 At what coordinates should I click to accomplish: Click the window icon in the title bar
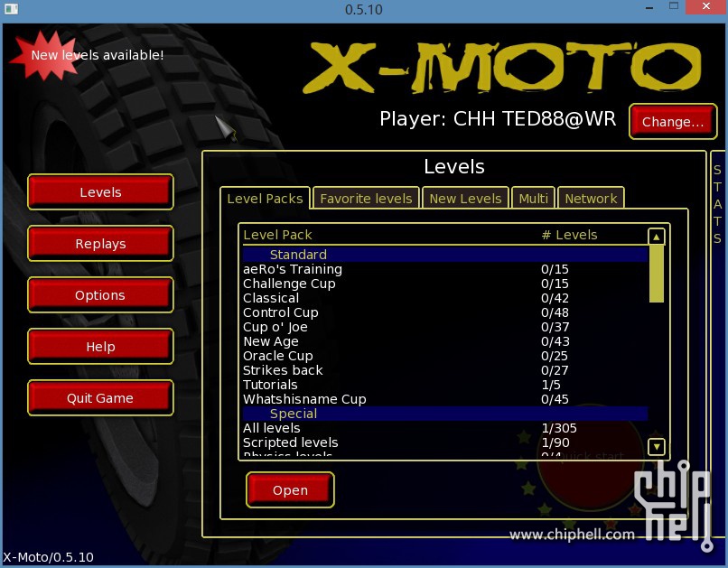[11, 9]
